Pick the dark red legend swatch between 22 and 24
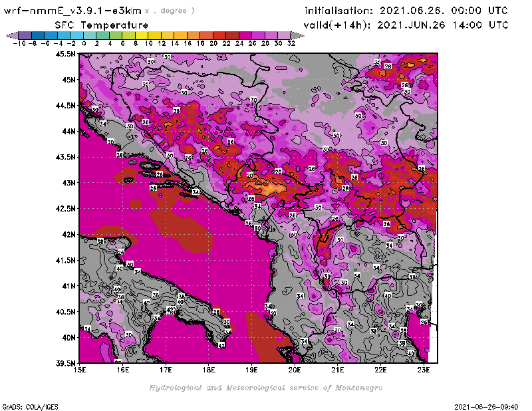 pyautogui.click(x=232, y=35)
